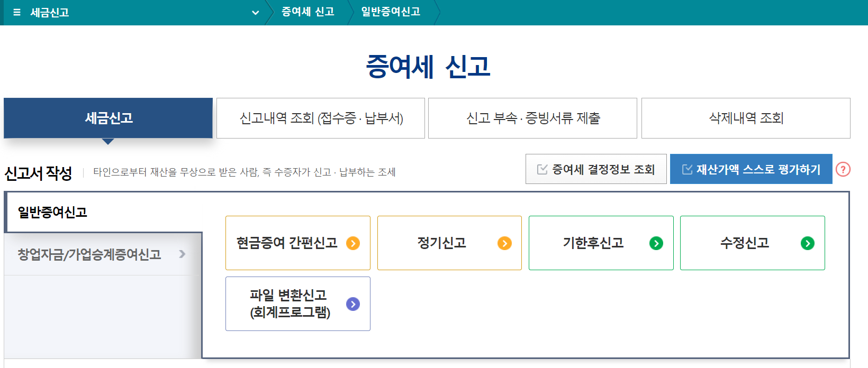Open 신고 부속·증빙서류 제출 tab

coord(532,118)
